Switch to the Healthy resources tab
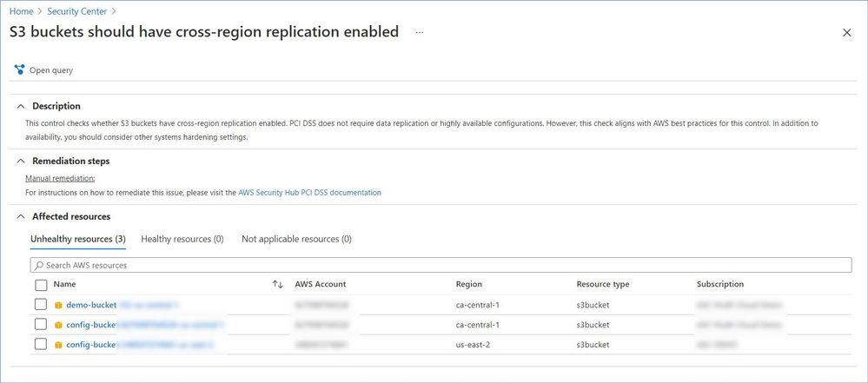 point(182,239)
